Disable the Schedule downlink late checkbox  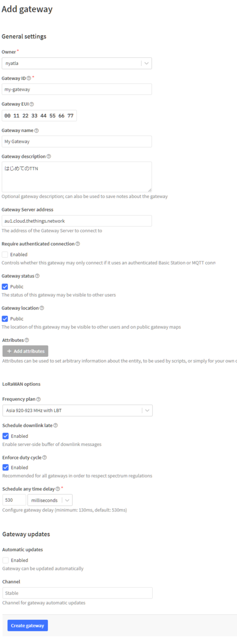5,436
